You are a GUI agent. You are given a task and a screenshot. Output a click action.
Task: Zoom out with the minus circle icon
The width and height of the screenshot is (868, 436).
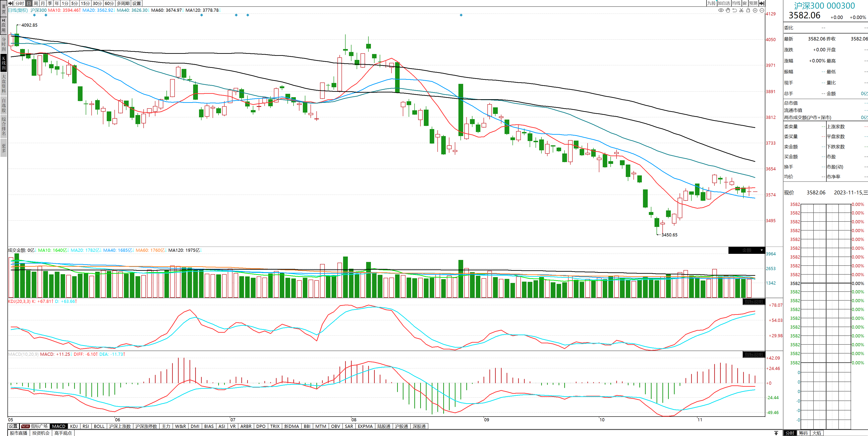point(762,10)
